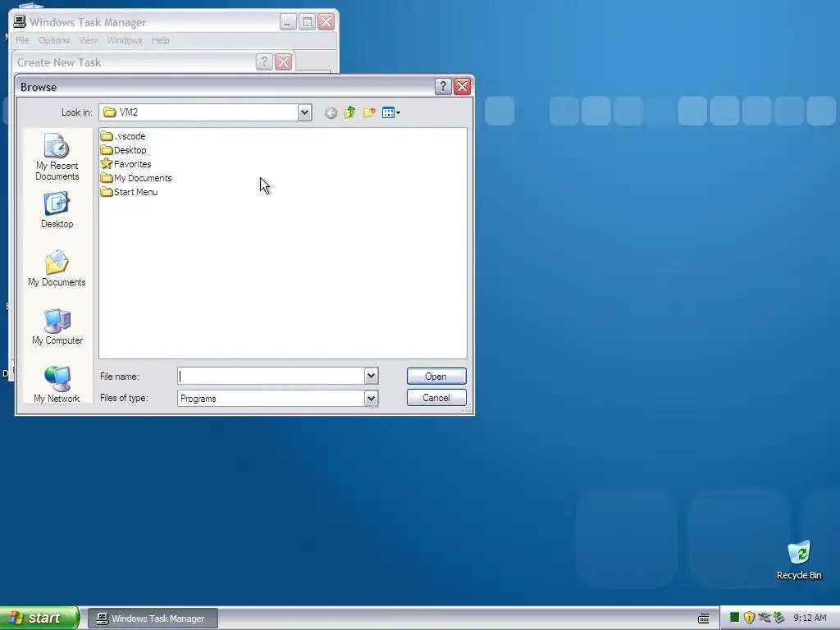Open the Start menu
Viewport: 840px width, 630px height.
[39, 618]
